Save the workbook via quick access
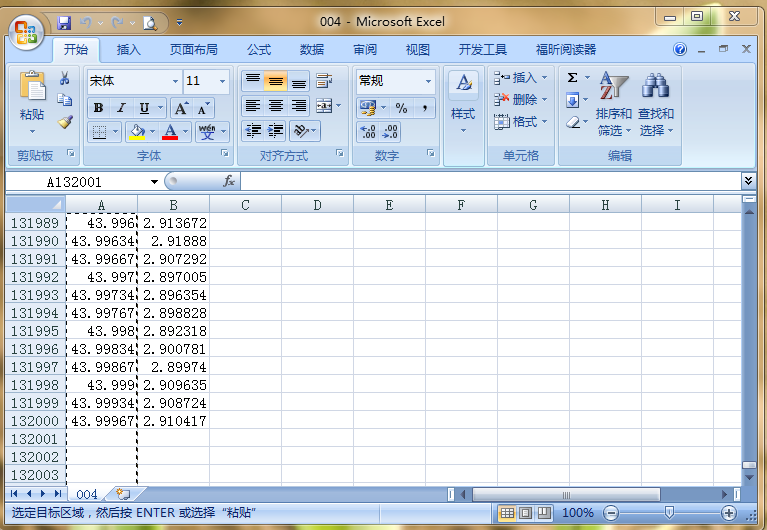This screenshot has width=767, height=530. tap(64, 23)
